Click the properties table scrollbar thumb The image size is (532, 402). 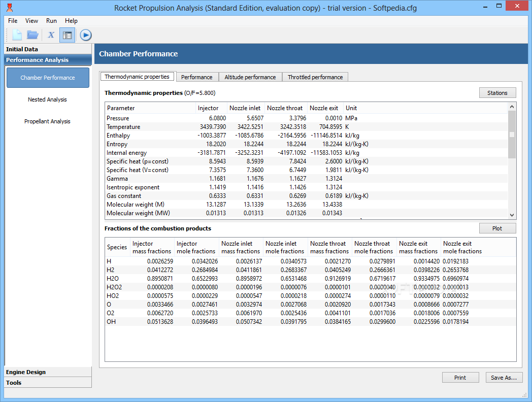point(512,135)
